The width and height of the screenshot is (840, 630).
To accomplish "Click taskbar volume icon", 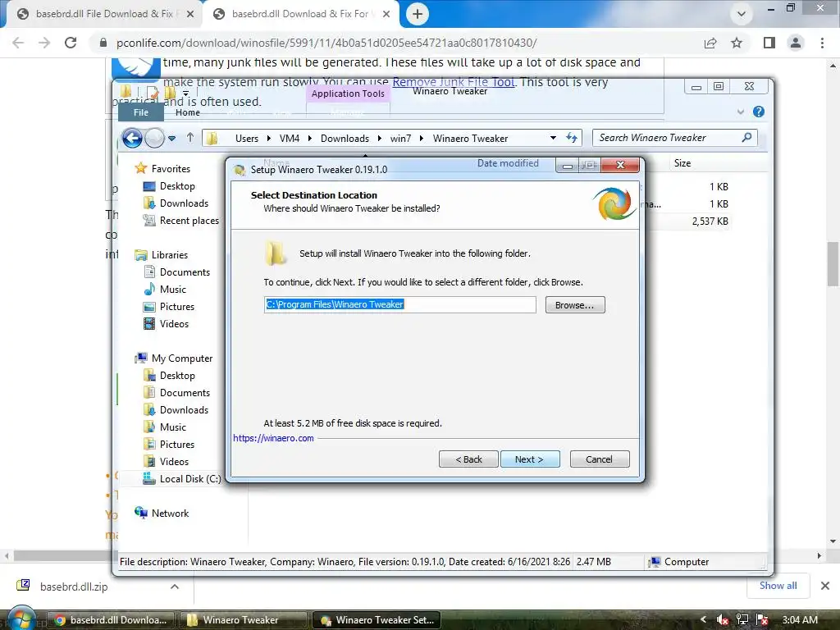I will click(x=722, y=620).
